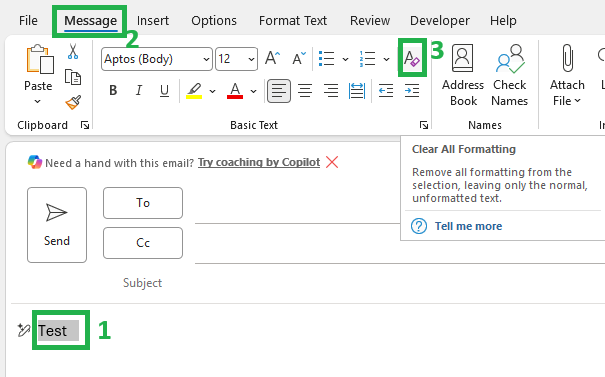Open the font size dropdown
This screenshot has height=377, width=605.
251,59
